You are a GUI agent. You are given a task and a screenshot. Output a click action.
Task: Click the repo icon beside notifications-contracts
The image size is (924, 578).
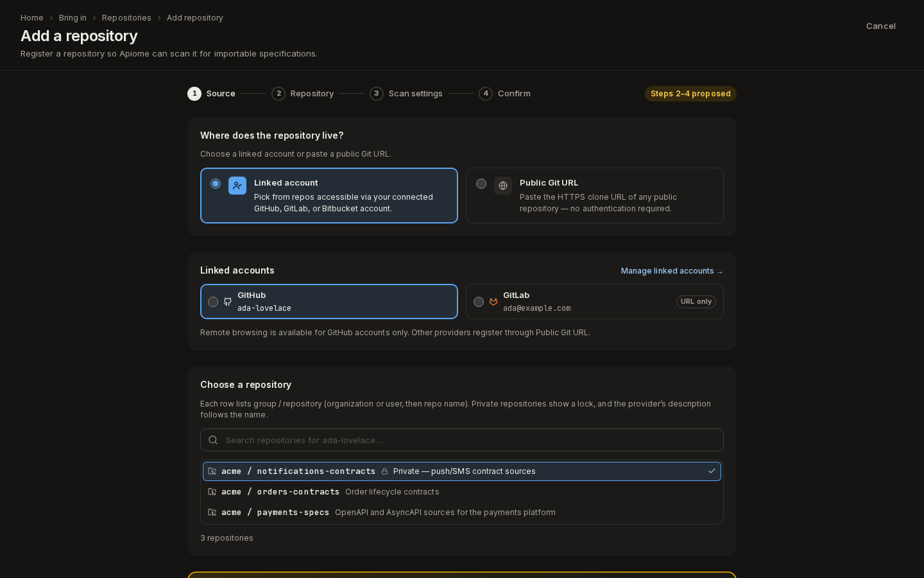212,471
